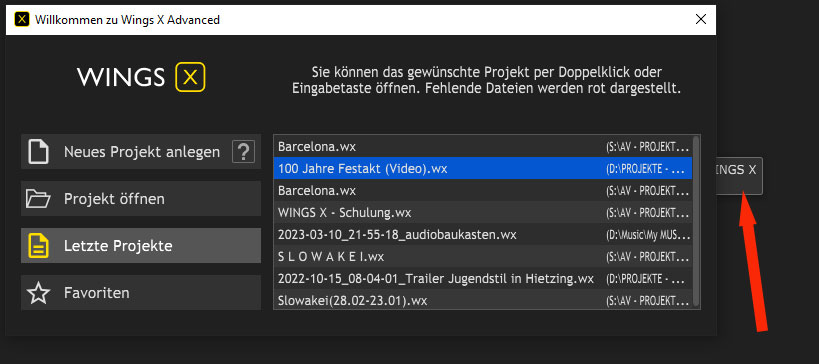Click the Neues Projekt anlegen button

coord(141,152)
